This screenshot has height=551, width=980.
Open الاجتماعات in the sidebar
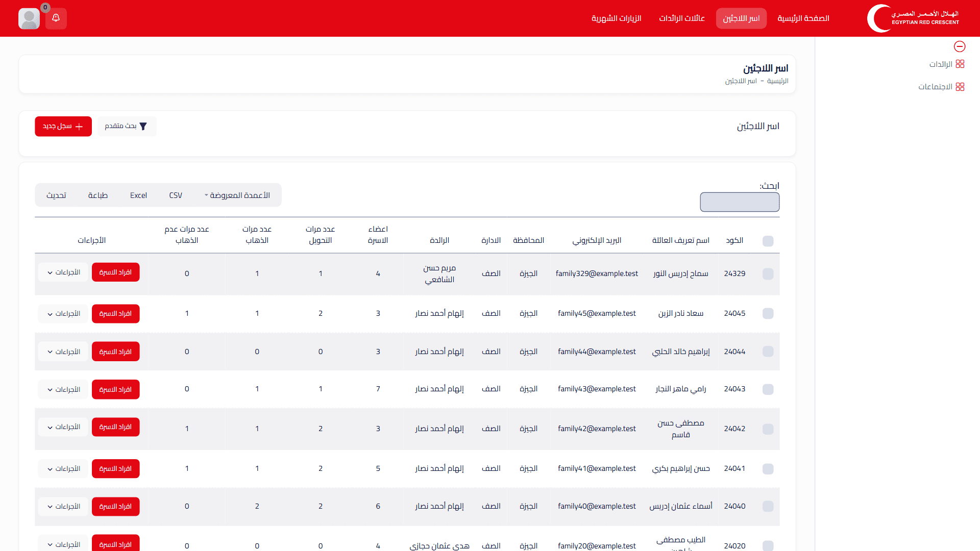coord(935,87)
